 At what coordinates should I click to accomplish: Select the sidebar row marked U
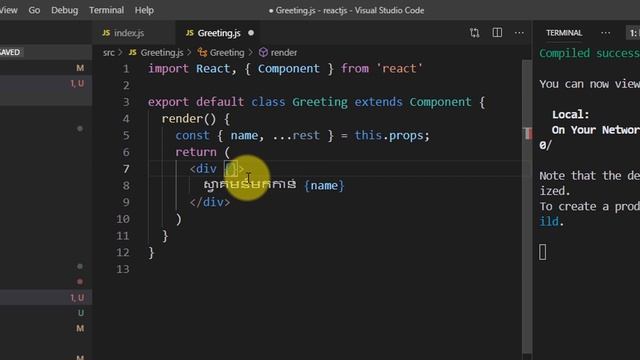[46, 313]
